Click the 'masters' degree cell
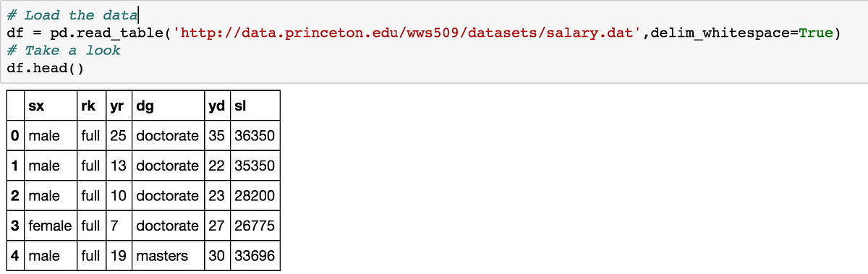Image resolution: width=868 pixels, height=274 pixels. (162, 255)
